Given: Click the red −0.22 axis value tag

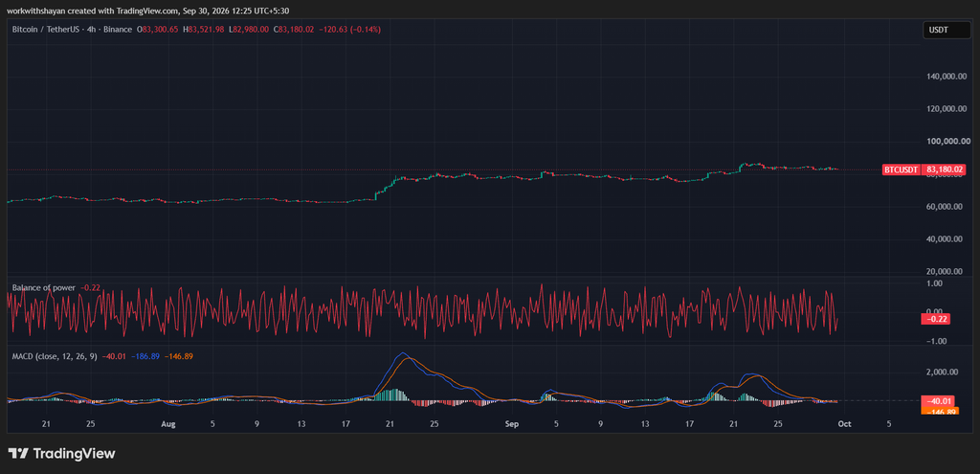Looking at the screenshot, I should (x=936, y=320).
